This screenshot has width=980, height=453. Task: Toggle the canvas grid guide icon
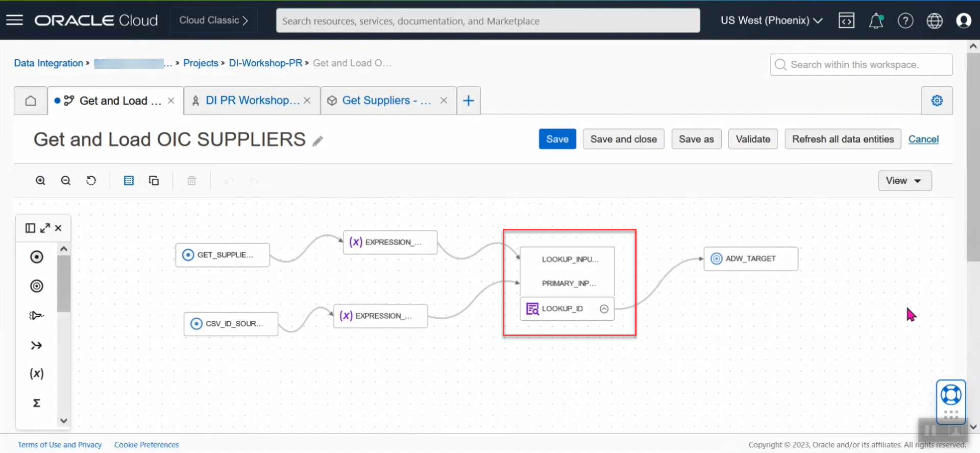129,180
